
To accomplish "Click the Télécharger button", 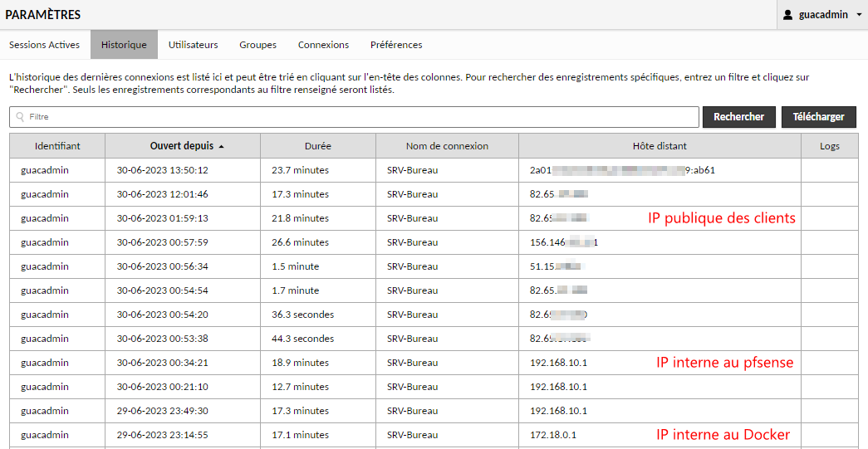I will [x=818, y=117].
